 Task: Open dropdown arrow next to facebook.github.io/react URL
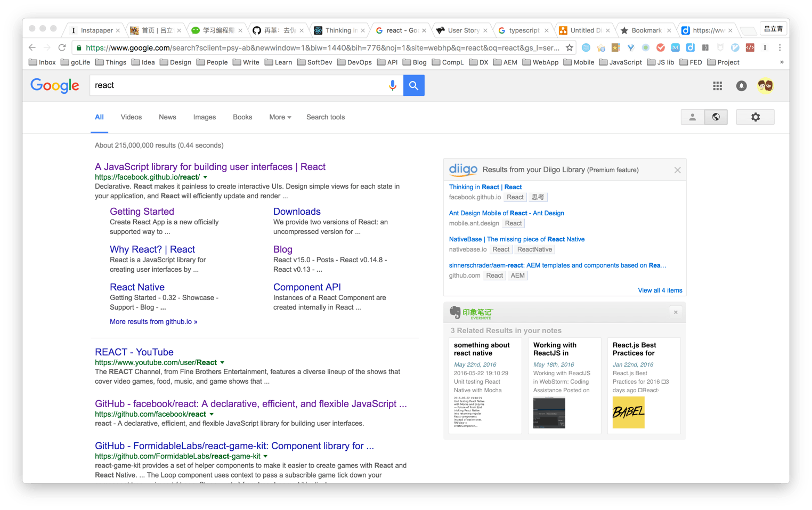pos(205,177)
